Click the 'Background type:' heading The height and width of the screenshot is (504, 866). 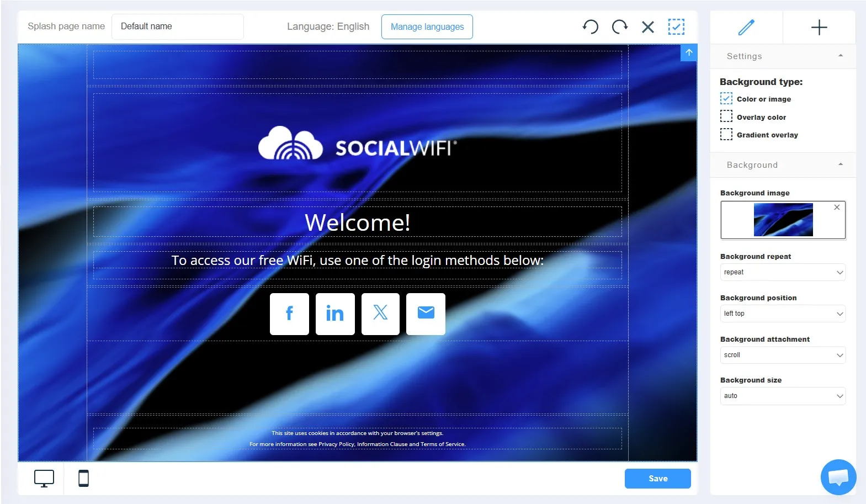pos(761,82)
